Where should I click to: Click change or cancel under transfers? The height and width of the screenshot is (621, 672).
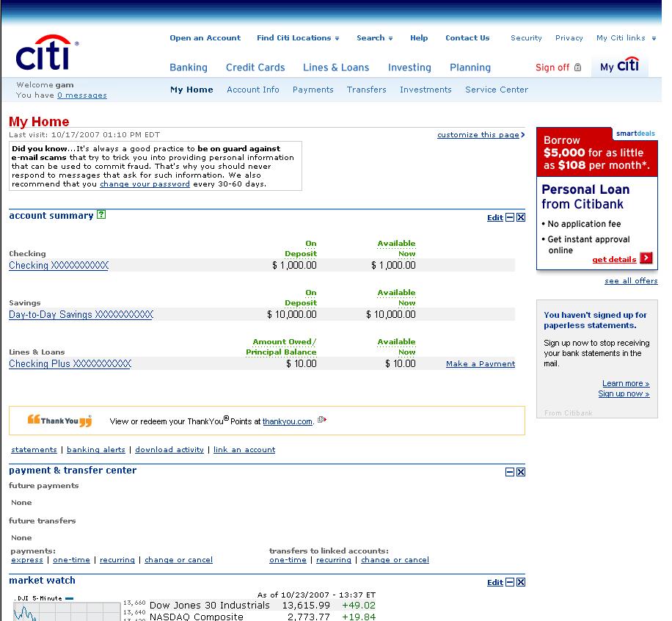395,559
